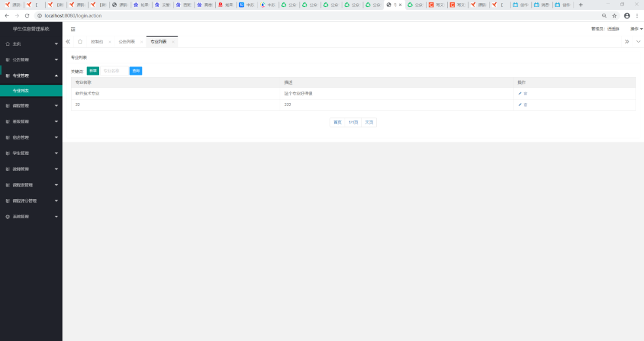Click 管理员 username label at top
This screenshot has width=644, height=341.
point(605,29)
